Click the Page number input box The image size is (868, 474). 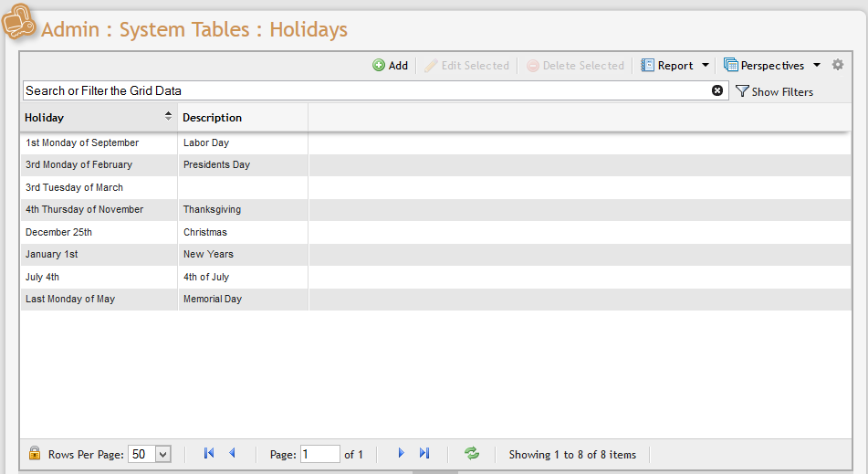point(319,454)
